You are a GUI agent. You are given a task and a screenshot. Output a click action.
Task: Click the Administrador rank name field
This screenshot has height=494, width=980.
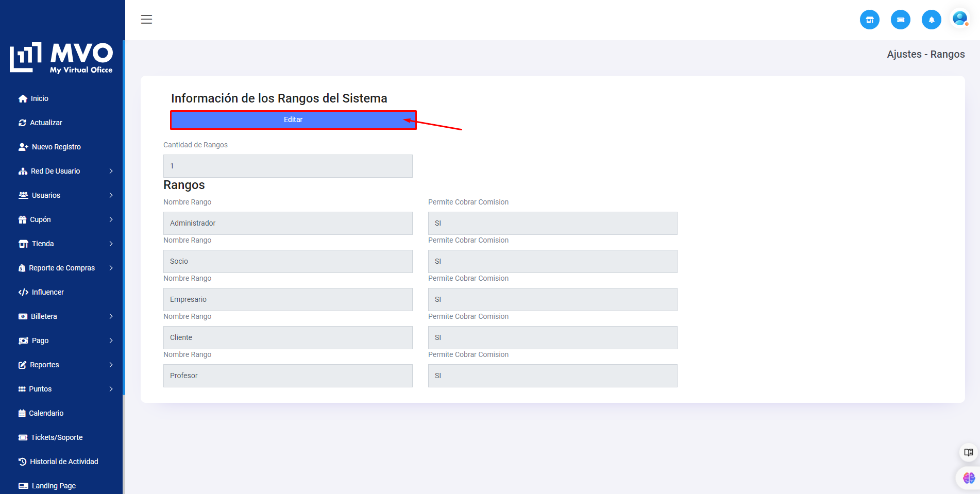coord(288,223)
